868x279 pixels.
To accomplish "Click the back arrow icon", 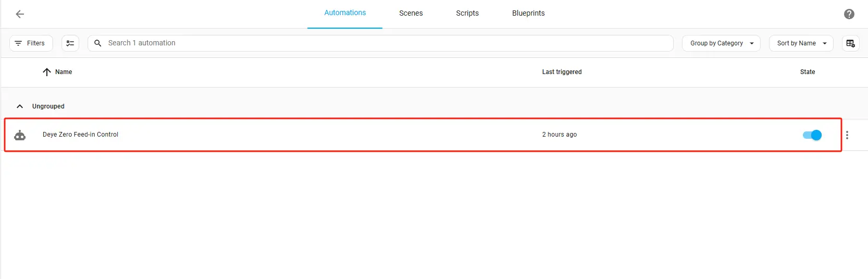I will pos(20,14).
